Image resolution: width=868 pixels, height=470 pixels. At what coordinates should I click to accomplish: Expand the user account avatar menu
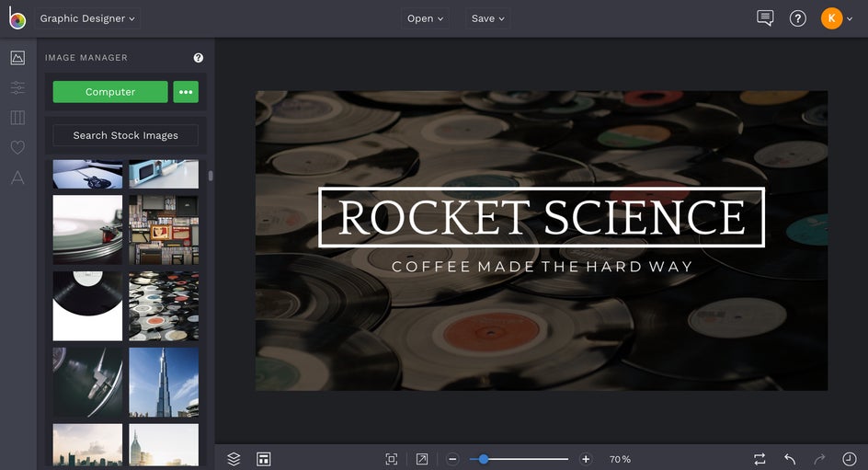pyautogui.click(x=837, y=18)
